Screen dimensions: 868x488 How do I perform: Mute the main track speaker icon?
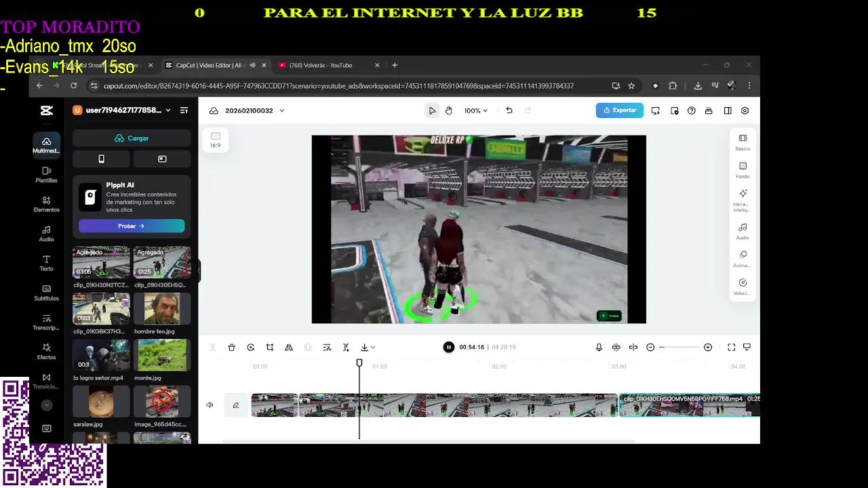tap(210, 405)
